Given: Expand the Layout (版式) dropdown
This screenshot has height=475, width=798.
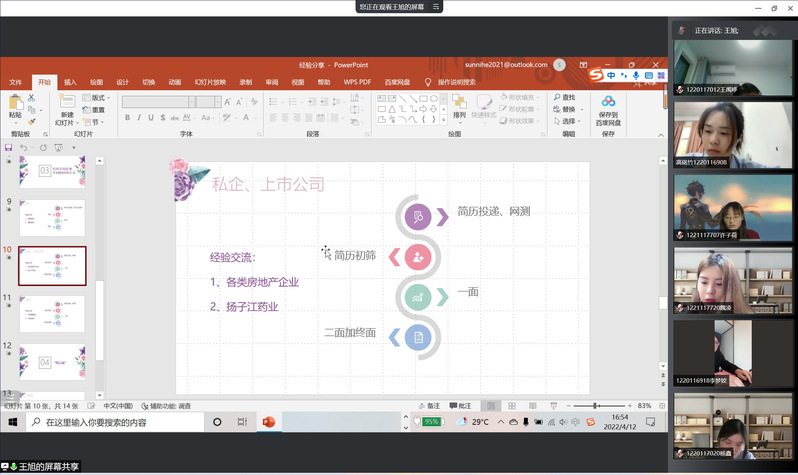Looking at the screenshot, I should click(98, 98).
